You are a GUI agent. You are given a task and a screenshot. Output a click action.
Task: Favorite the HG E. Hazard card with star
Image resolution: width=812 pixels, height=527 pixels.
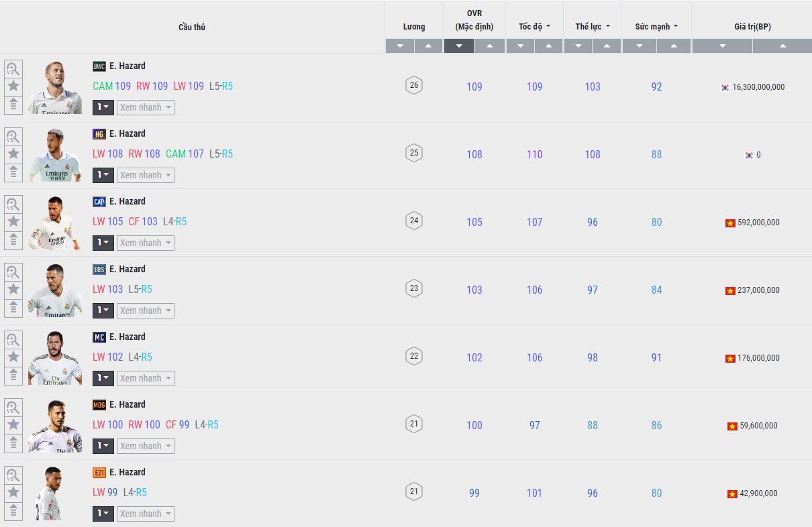tap(13, 154)
